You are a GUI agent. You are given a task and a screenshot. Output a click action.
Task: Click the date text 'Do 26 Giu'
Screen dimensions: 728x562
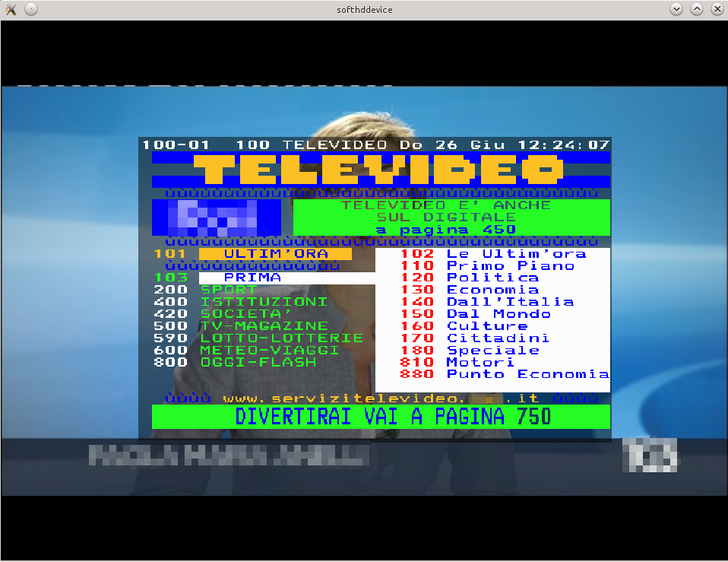pos(451,145)
